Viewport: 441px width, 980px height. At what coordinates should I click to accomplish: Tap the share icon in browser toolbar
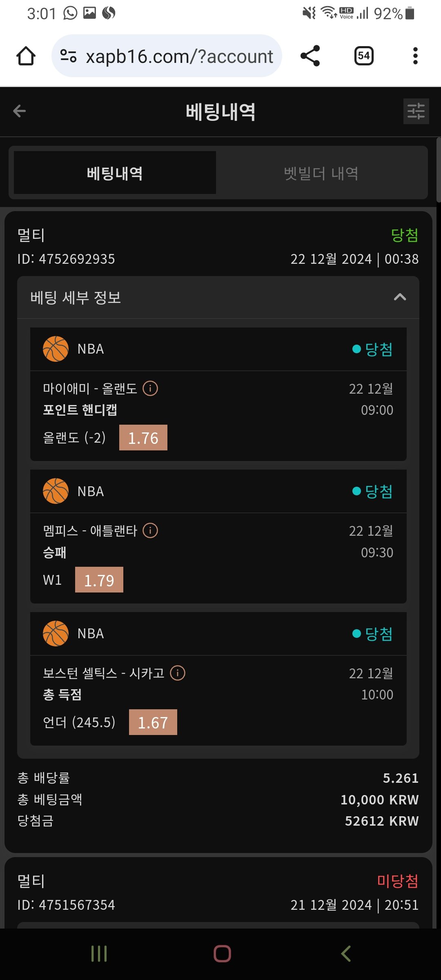coord(310,56)
